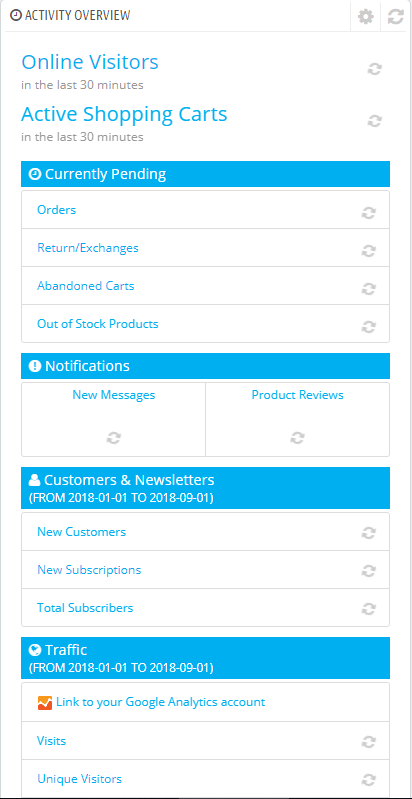Open the Unique Visitors traffic link
This screenshot has width=412, height=799.
(x=79, y=779)
